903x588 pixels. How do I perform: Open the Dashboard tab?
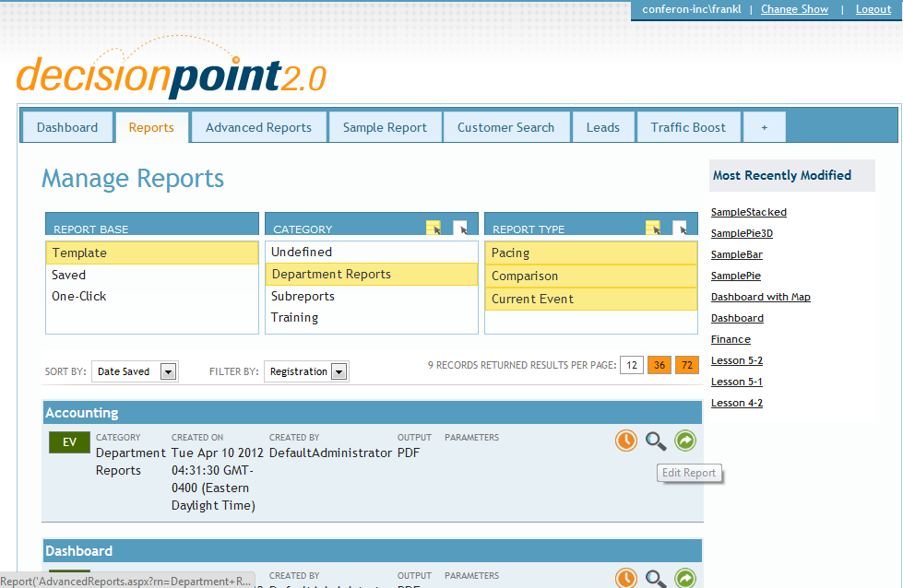[66, 127]
